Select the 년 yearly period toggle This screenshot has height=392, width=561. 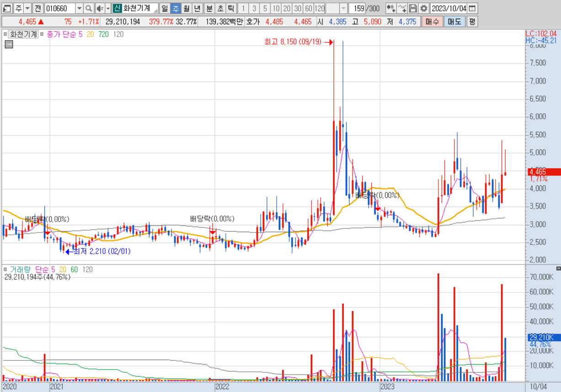click(198, 8)
